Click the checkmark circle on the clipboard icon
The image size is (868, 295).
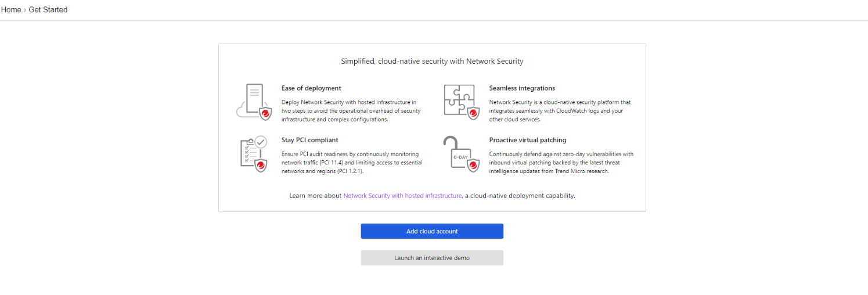click(x=261, y=141)
